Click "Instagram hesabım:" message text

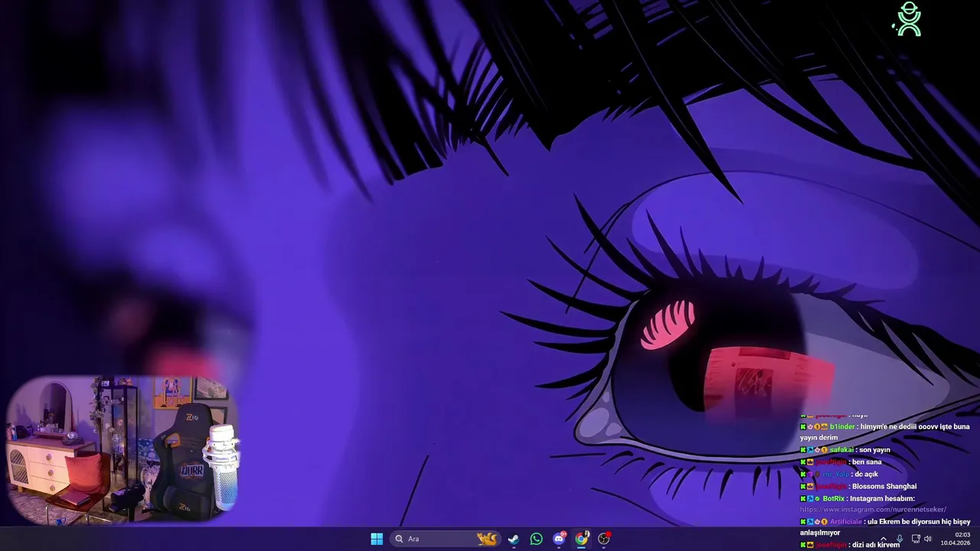coord(882,498)
